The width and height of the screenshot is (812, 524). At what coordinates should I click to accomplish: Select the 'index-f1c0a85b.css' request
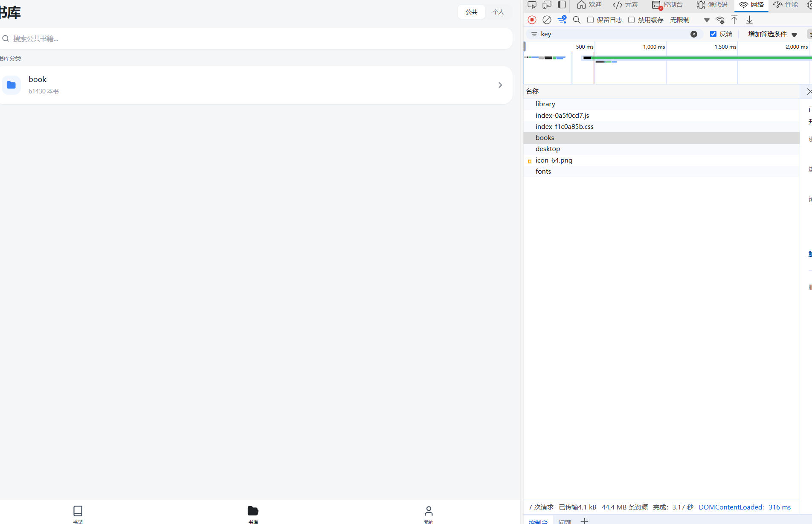click(x=661, y=126)
